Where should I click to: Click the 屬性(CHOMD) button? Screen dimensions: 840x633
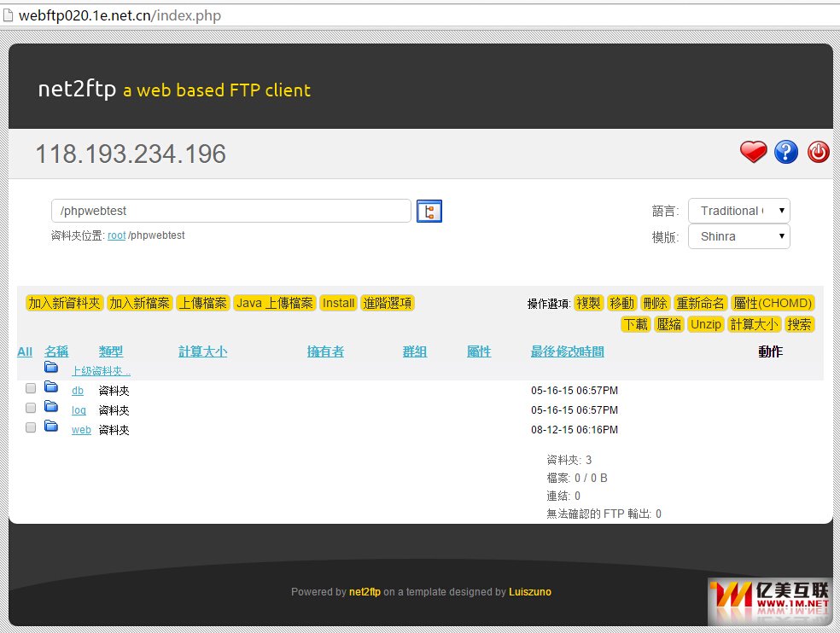(773, 303)
